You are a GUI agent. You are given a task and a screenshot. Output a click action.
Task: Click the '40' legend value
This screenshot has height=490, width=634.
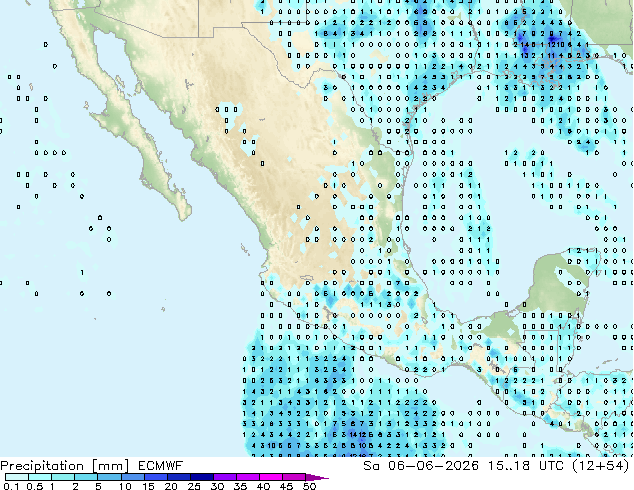coord(263,486)
